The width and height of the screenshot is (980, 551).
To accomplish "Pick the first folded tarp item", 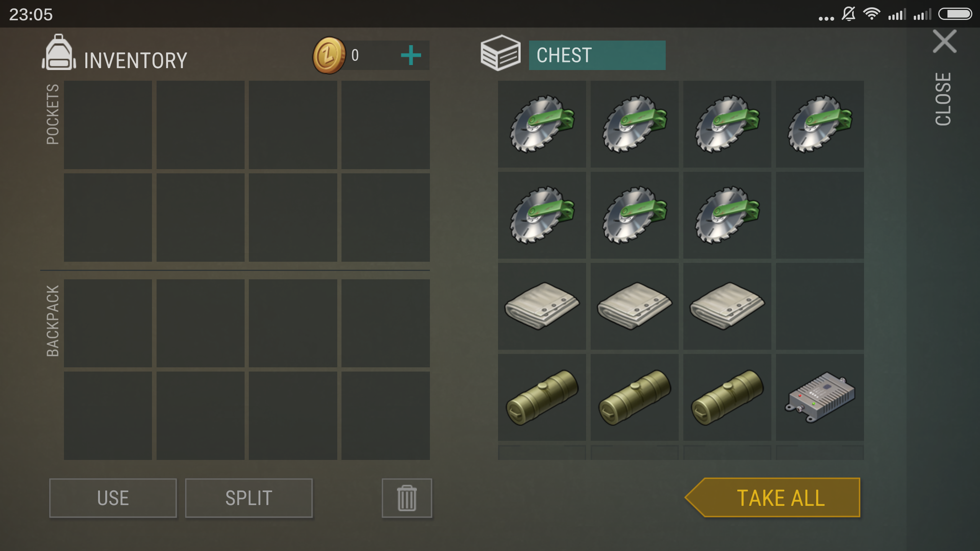I will pyautogui.click(x=542, y=306).
